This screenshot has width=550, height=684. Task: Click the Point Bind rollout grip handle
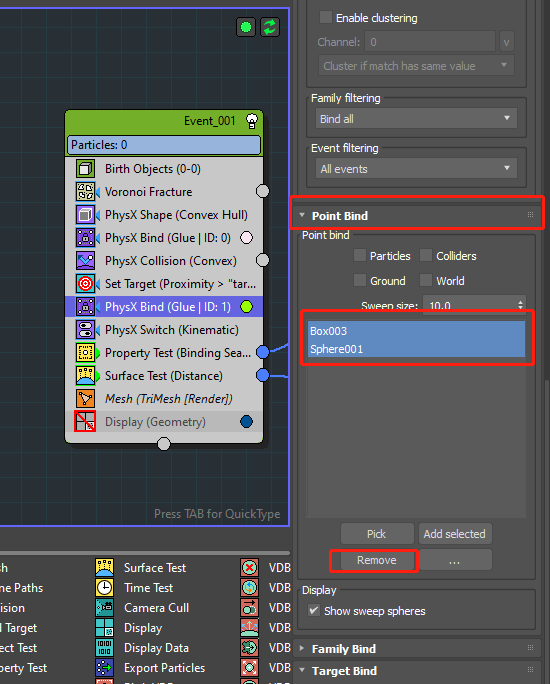tap(530, 215)
